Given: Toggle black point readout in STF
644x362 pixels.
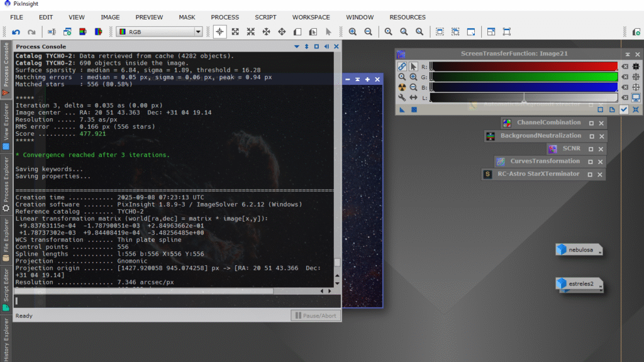Looking at the screenshot, I should [636, 67].
